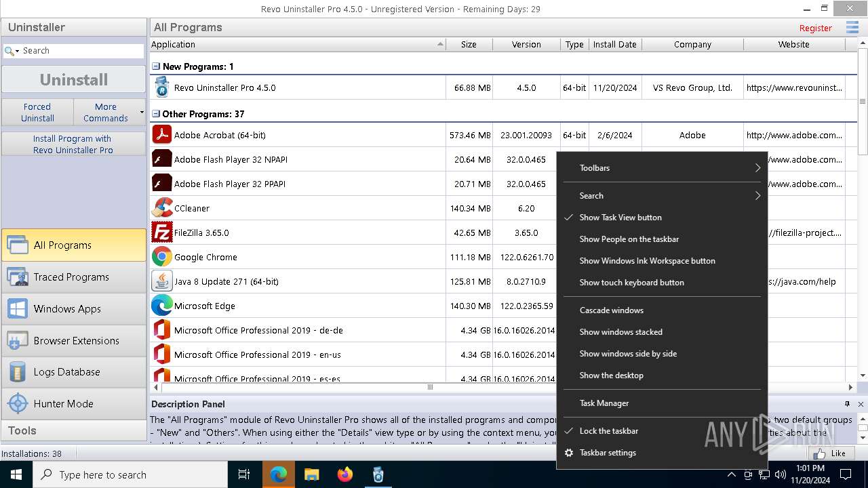Select the Windows Apps module
This screenshot has width=868, height=488.
(73, 309)
